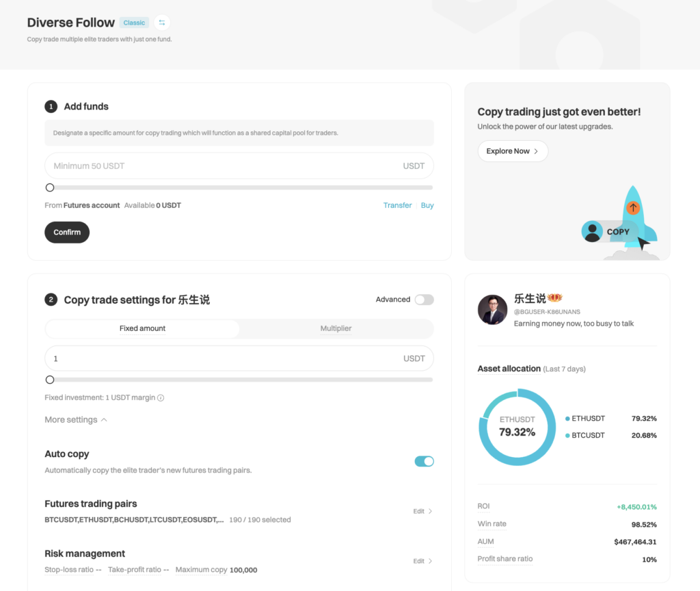Click the trader's profile avatar
Viewport: 700px width, 591px height.
coord(492,310)
